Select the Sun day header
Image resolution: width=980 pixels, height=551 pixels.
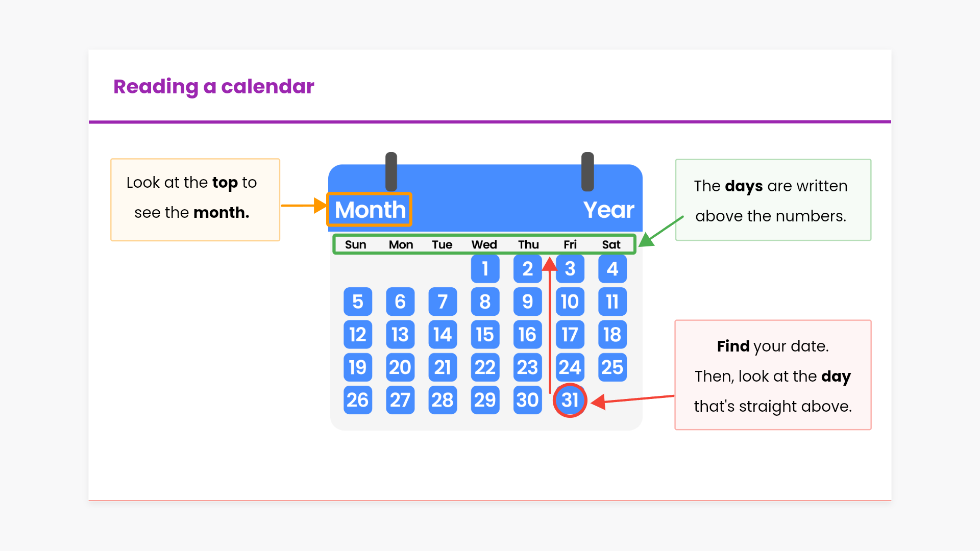coord(356,245)
